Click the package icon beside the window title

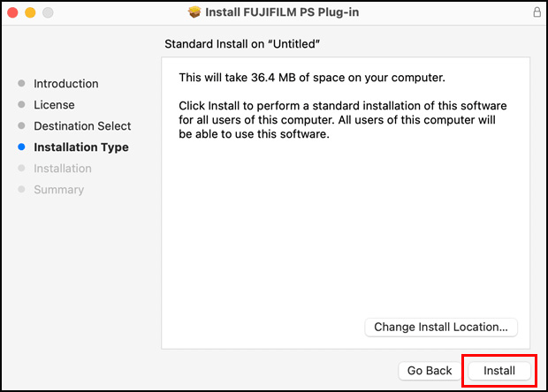coord(194,13)
